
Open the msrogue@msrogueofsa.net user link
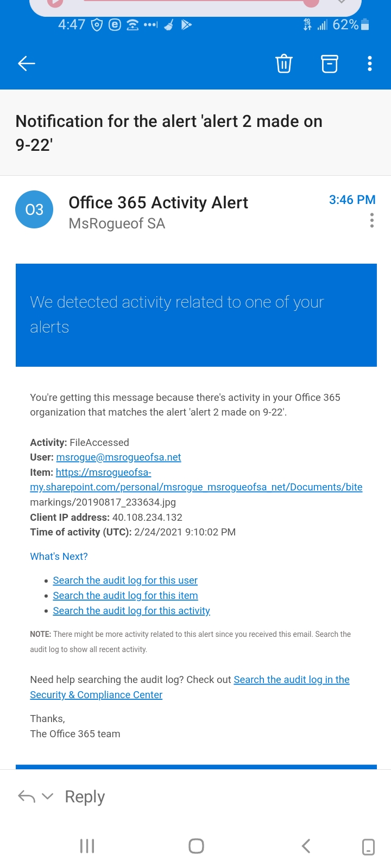click(118, 457)
